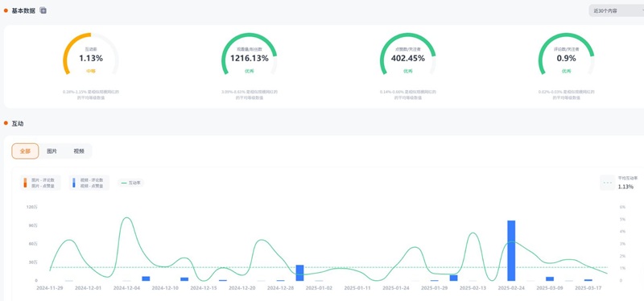This screenshot has height=301, width=644.
Task: Switch to the 图片 tab
Action: coord(52,151)
